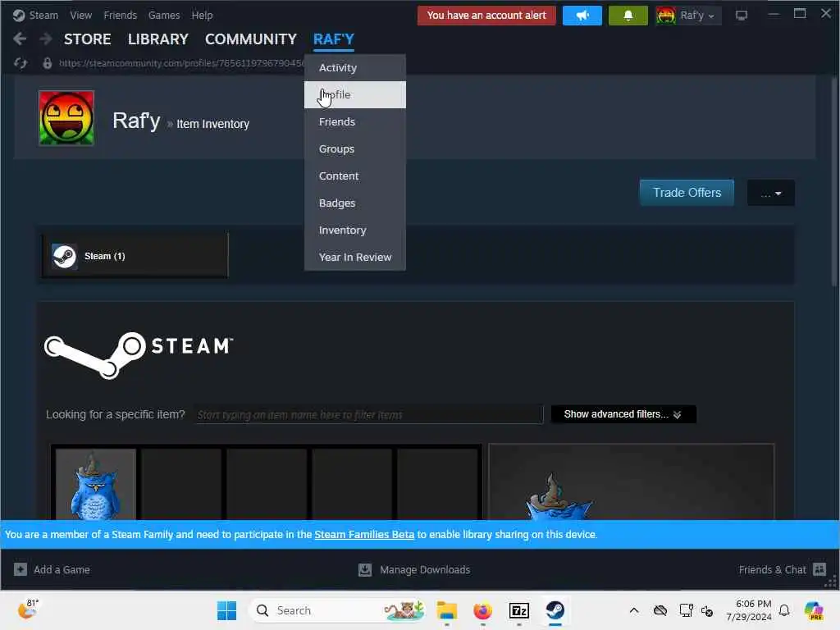Image resolution: width=840 pixels, height=630 pixels.
Task: Click the lock icon beside the URL
Action: [47, 63]
